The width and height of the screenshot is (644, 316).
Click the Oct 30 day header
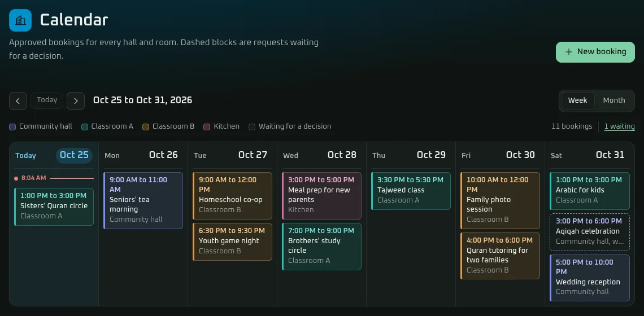(x=501, y=156)
